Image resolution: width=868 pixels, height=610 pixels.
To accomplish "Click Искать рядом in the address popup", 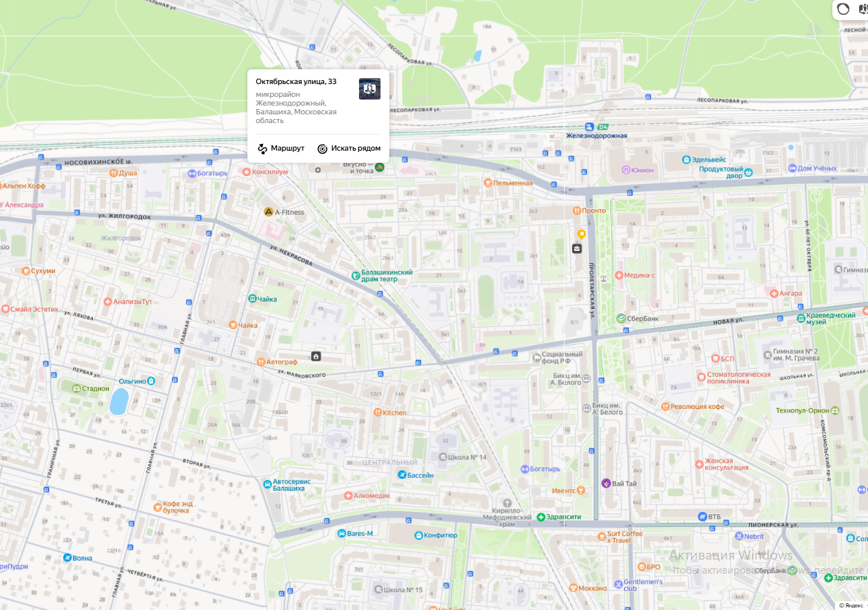I will [x=349, y=149].
